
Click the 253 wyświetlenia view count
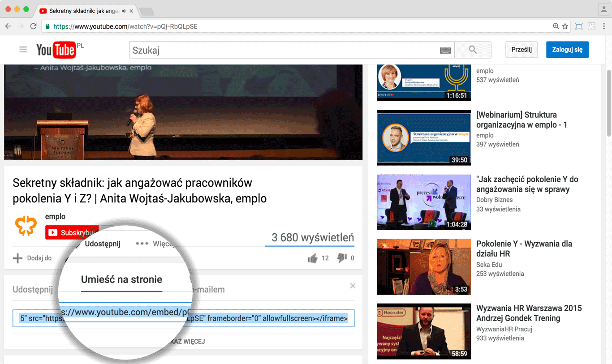click(500, 274)
